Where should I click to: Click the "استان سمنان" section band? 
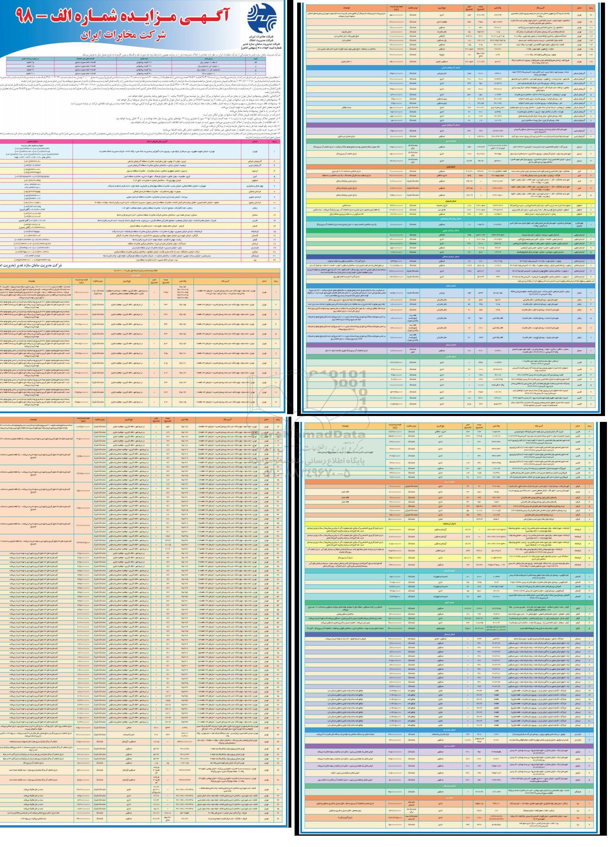(x=451, y=345)
